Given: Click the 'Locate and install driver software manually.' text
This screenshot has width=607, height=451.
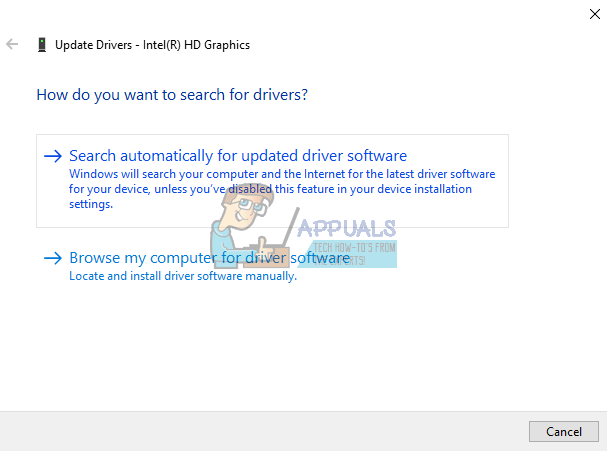Looking at the screenshot, I should (183, 276).
